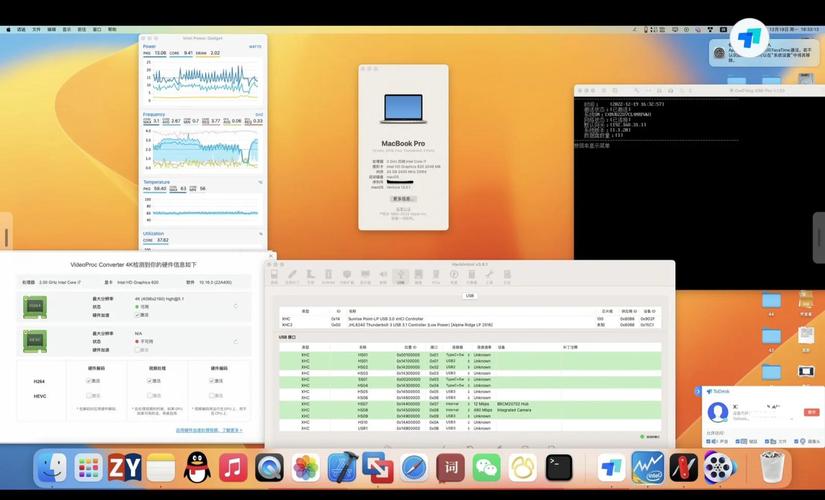Image resolution: width=825 pixels, height=500 pixels.
Task: Open the Apple menu in menu bar
Action: coord(10,29)
